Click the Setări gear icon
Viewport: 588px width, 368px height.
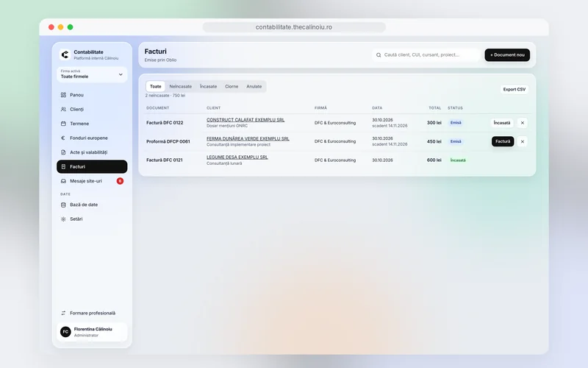pyautogui.click(x=63, y=219)
